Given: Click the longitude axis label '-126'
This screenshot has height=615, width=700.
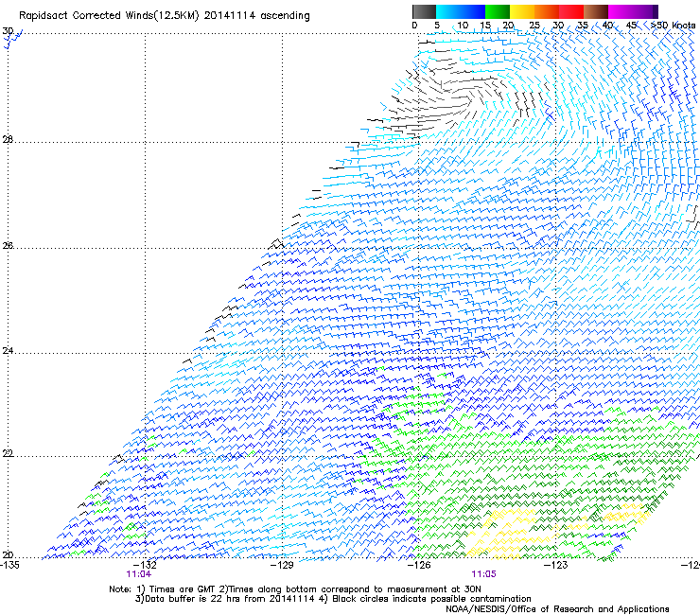Looking at the screenshot, I should 419,565.
